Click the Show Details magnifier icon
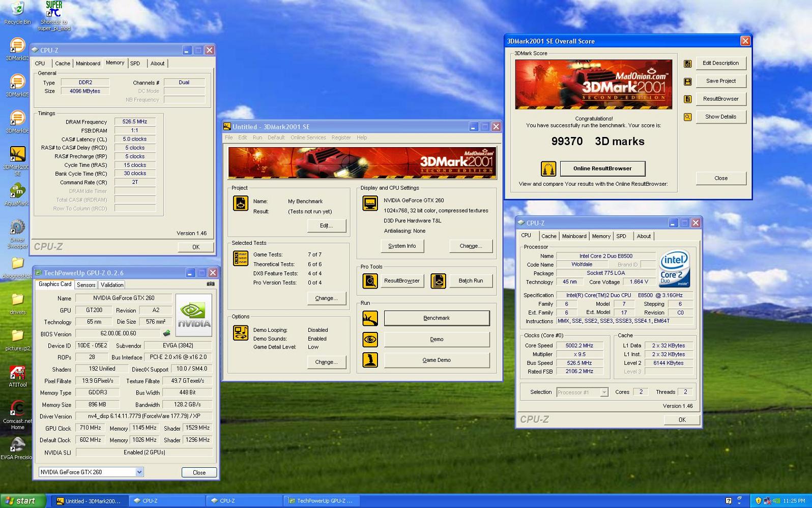This screenshot has width=812, height=508. (x=687, y=117)
